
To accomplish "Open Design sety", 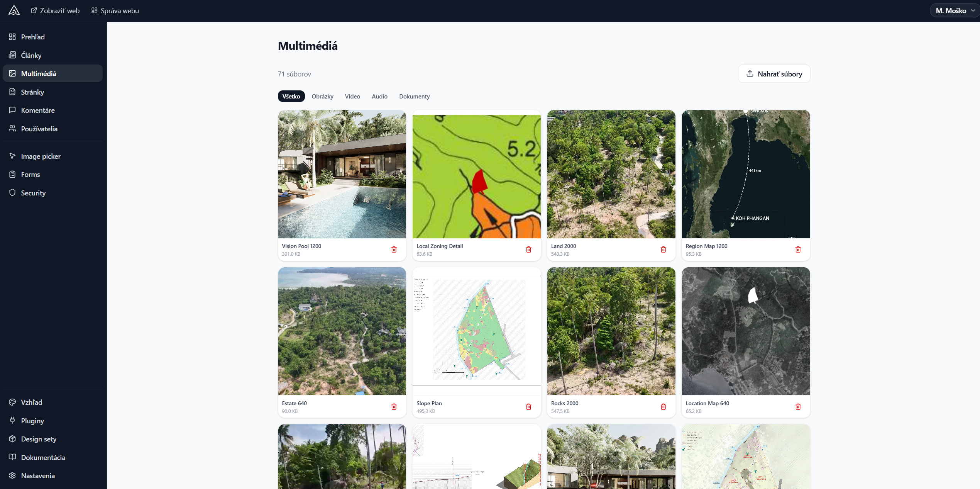I will (52, 439).
